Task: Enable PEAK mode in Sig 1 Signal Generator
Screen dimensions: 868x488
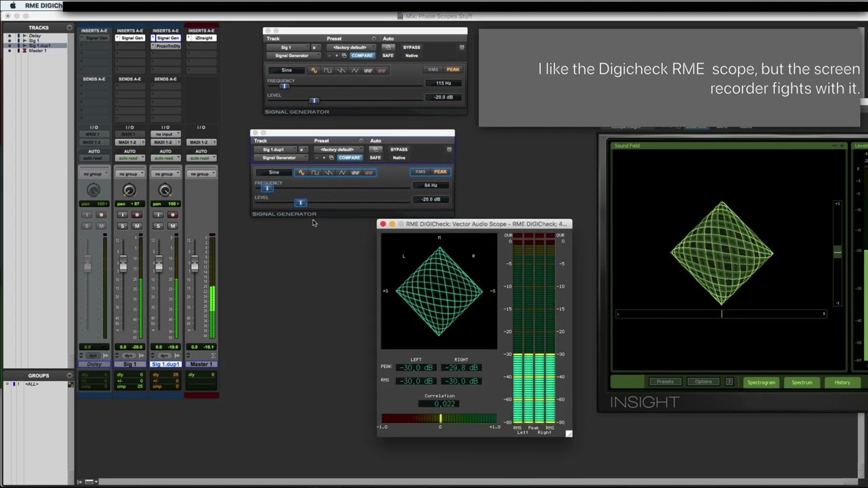Action: tap(453, 70)
